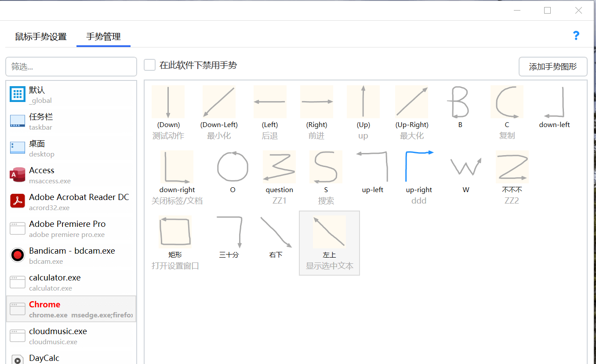This screenshot has width=596, height=364.
Task: Select Adobe Premiere Pro list entry
Action: [x=71, y=229]
